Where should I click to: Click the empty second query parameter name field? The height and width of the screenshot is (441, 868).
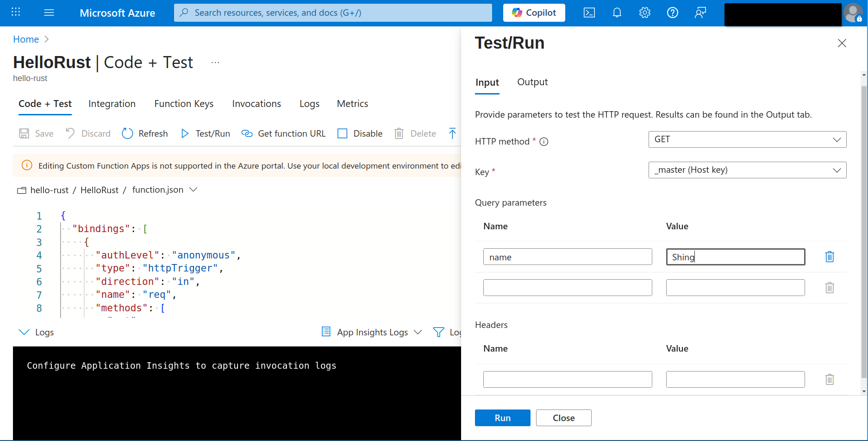click(568, 288)
